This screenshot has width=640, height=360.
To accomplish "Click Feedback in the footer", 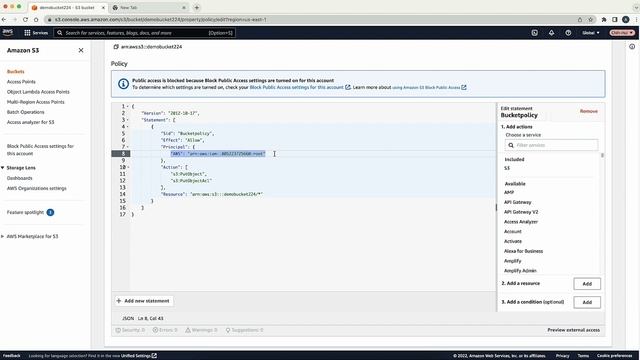I will coord(11,356).
